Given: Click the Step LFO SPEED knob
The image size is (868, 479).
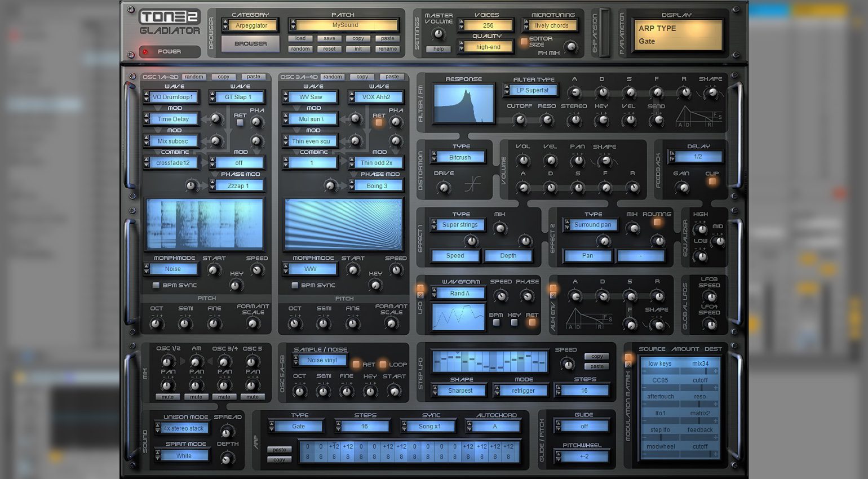Looking at the screenshot, I should pyautogui.click(x=567, y=364).
